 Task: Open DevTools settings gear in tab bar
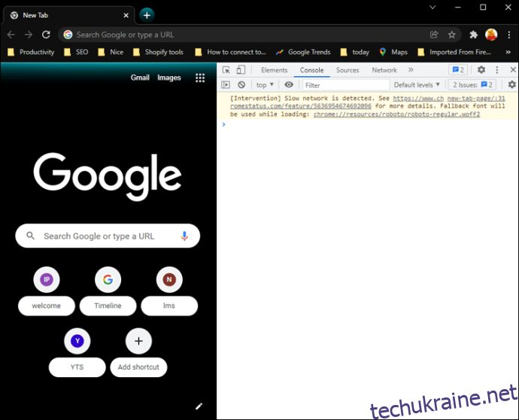pyautogui.click(x=481, y=70)
